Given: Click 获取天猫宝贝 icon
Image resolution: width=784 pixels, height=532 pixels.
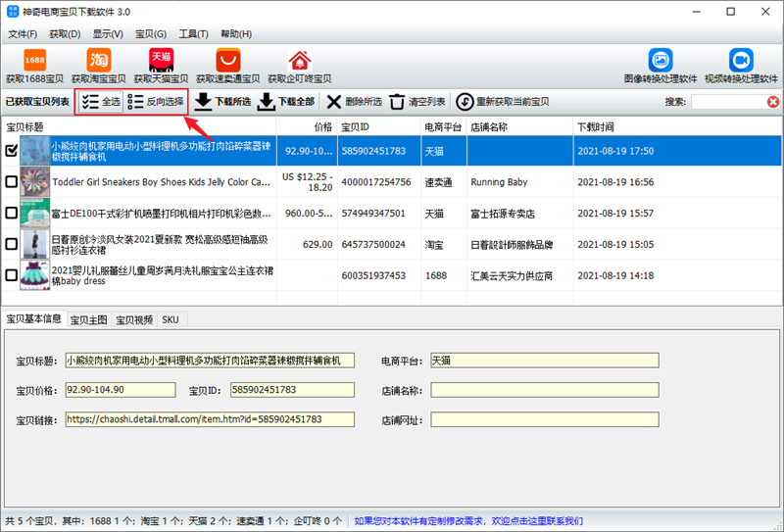Looking at the screenshot, I should click(161, 62).
